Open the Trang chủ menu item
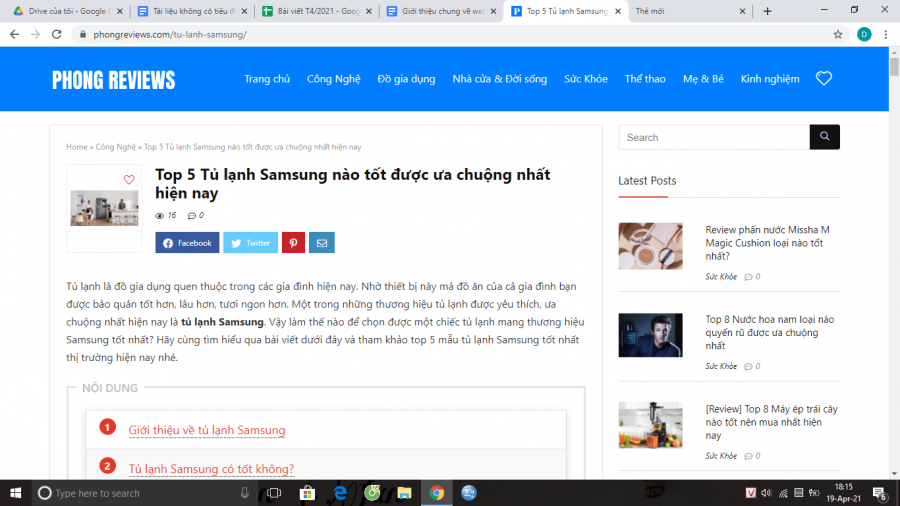Image resolution: width=900 pixels, height=506 pixels. coord(267,79)
